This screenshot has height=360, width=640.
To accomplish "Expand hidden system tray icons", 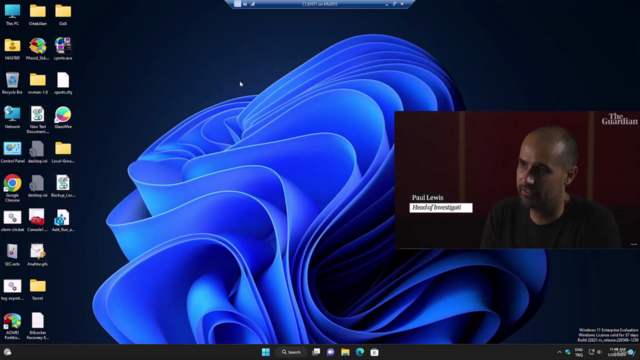I will click(559, 352).
